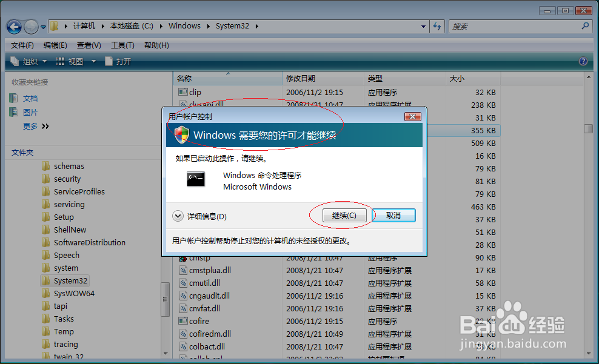This screenshot has width=599, height=364.
Task: Close the 用户帐户控制 dialog
Action: click(413, 116)
